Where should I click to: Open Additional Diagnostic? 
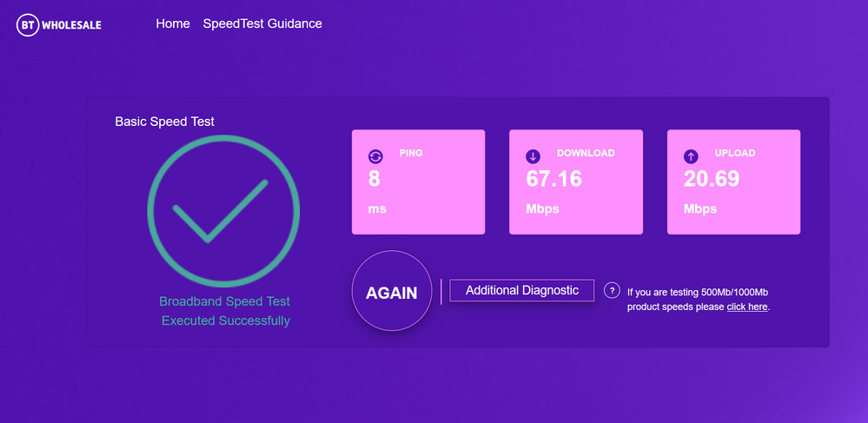pyautogui.click(x=521, y=290)
